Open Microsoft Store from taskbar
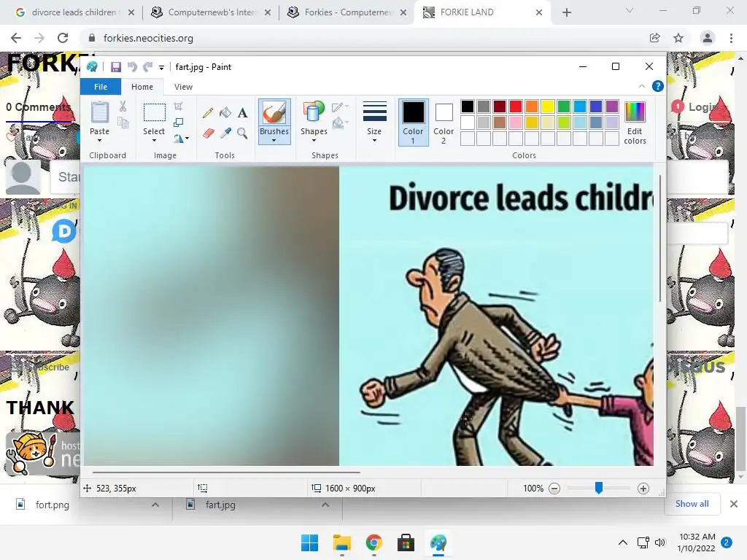The height and width of the screenshot is (560, 747). [x=406, y=542]
